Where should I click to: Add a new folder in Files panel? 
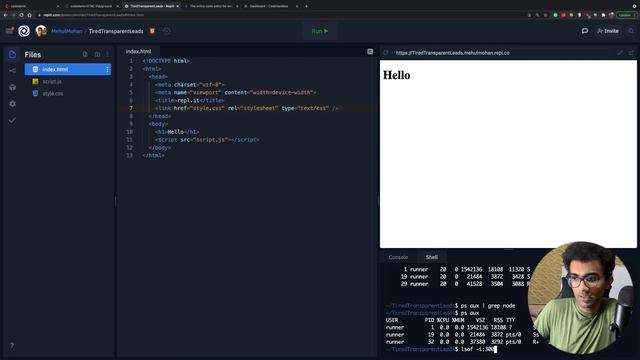(x=97, y=54)
